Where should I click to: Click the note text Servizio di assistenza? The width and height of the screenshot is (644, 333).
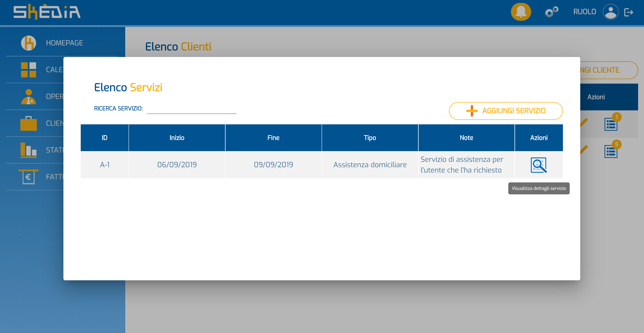coord(462,165)
